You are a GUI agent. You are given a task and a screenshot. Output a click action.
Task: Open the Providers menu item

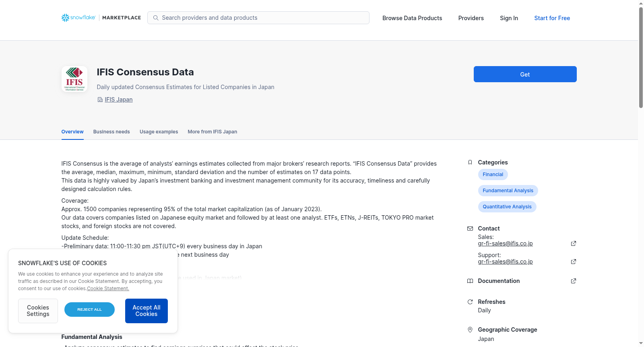(x=471, y=18)
